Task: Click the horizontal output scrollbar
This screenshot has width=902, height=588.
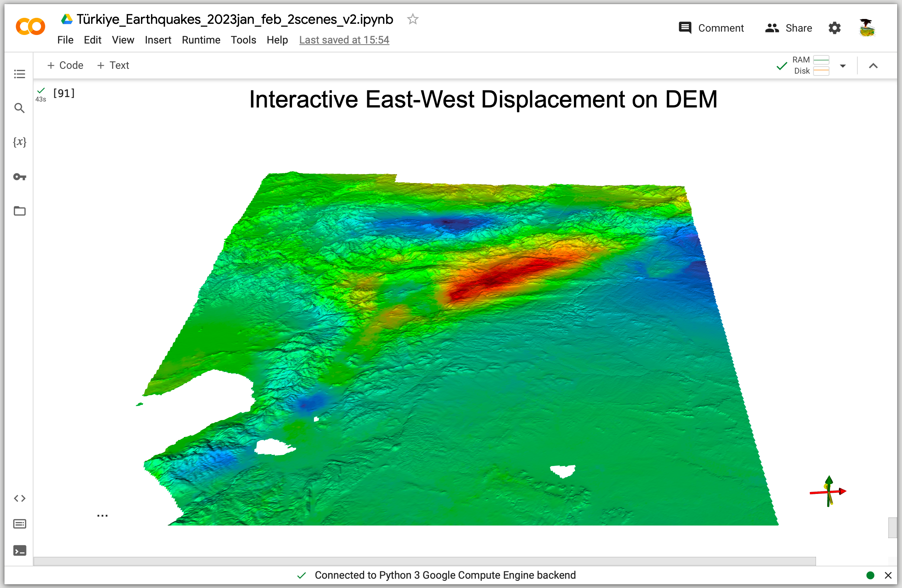Action: pyautogui.click(x=424, y=560)
